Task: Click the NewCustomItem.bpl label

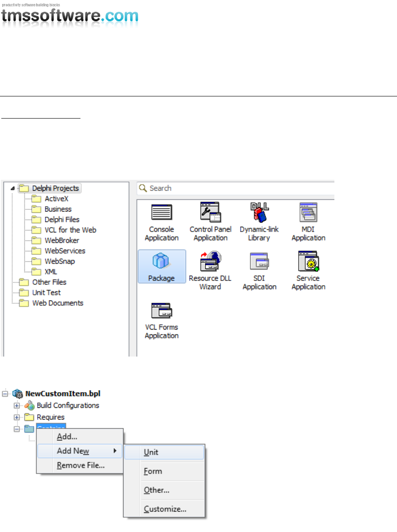Action: point(63,394)
